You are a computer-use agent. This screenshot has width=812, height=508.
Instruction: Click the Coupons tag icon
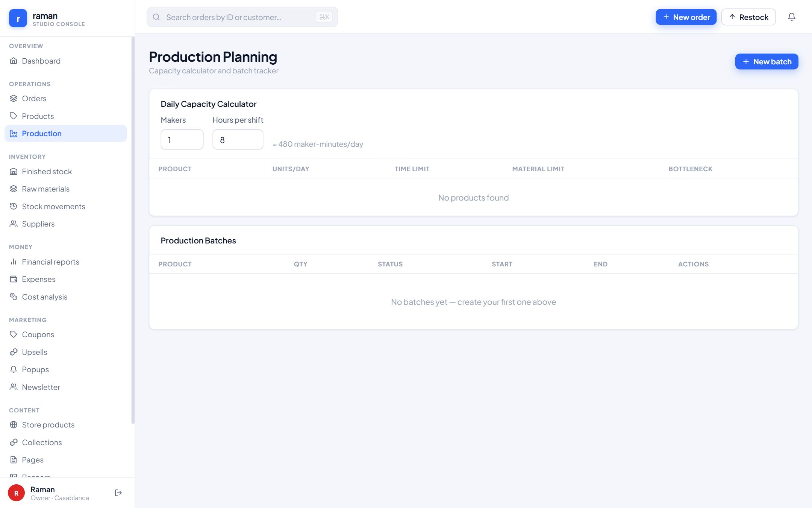[x=14, y=335]
